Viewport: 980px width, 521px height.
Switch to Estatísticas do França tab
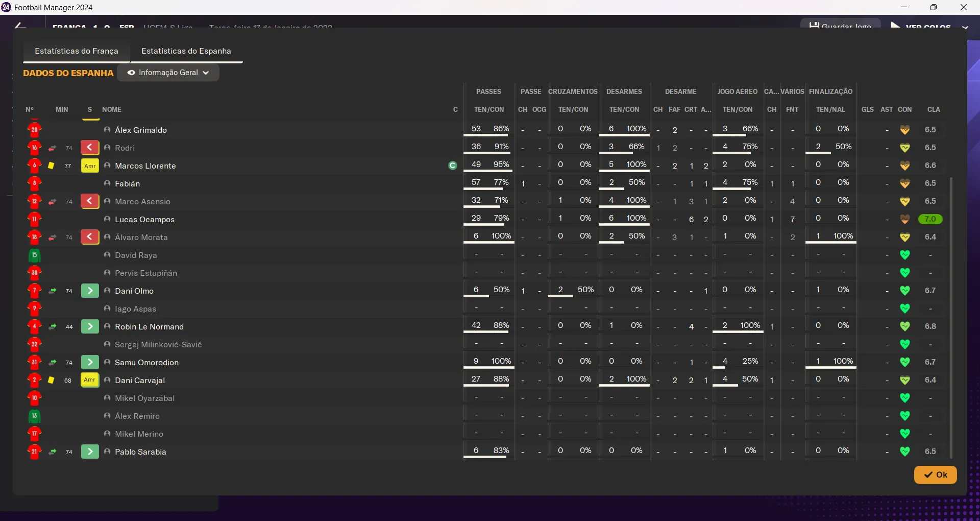point(77,51)
